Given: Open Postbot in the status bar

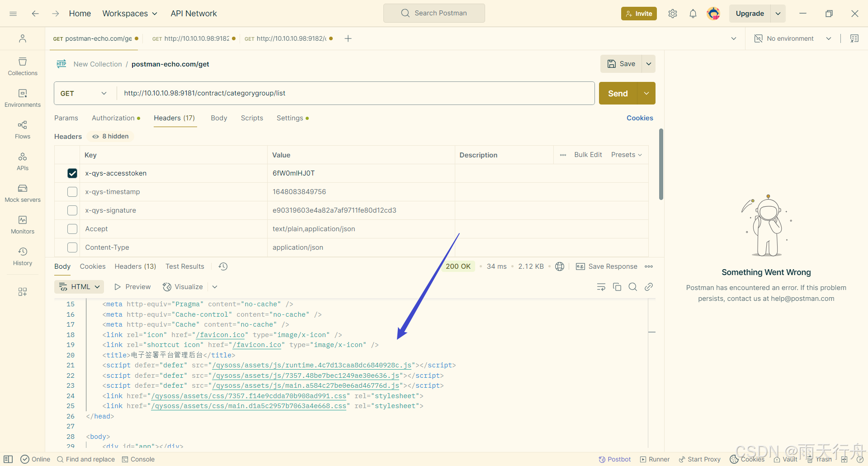Looking at the screenshot, I should point(615,459).
